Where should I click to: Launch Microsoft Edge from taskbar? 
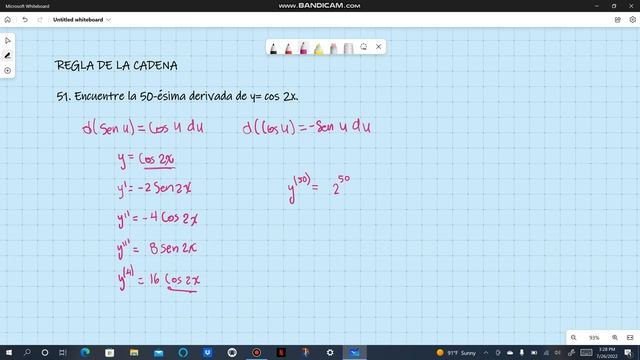coord(85,352)
